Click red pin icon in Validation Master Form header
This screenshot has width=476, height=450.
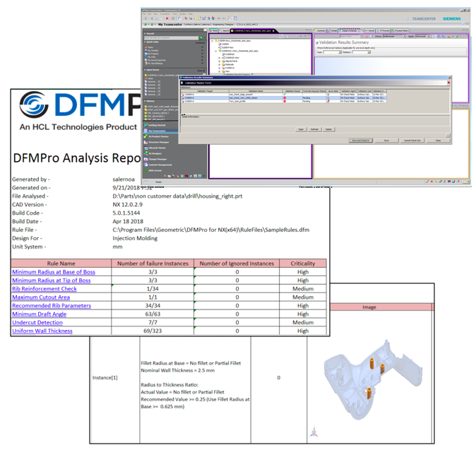pyautogui.click(x=448, y=83)
